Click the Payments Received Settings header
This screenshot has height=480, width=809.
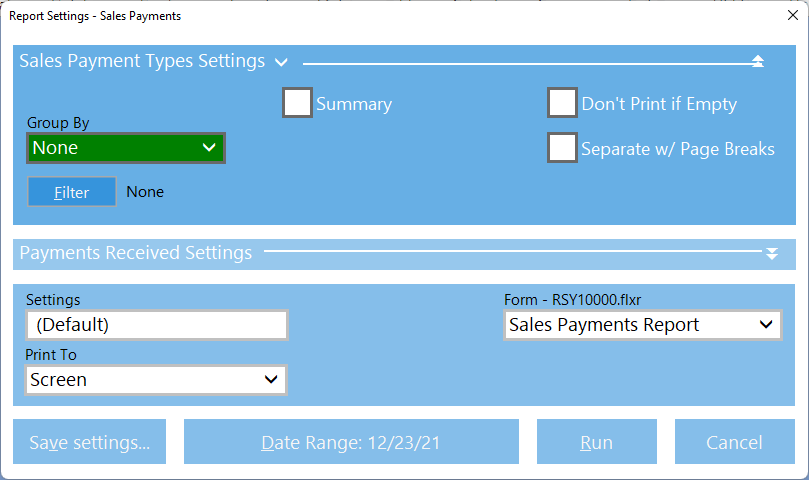[136, 253]
